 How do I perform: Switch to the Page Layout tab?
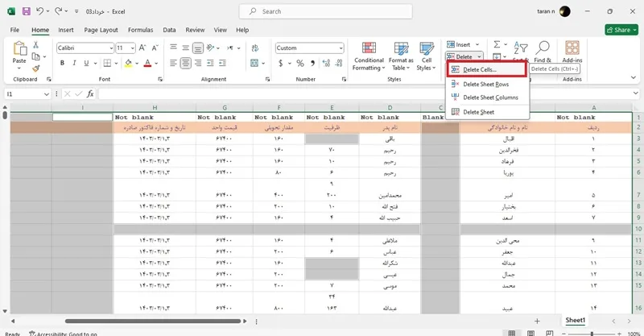coord(101,30)
